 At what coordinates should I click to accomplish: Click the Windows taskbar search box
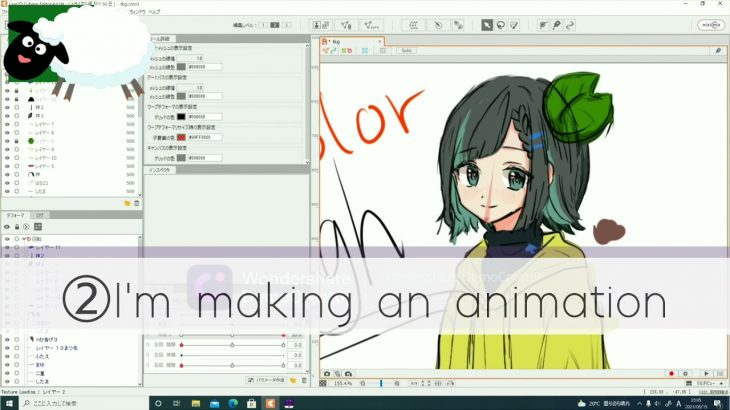pos(84,403)
